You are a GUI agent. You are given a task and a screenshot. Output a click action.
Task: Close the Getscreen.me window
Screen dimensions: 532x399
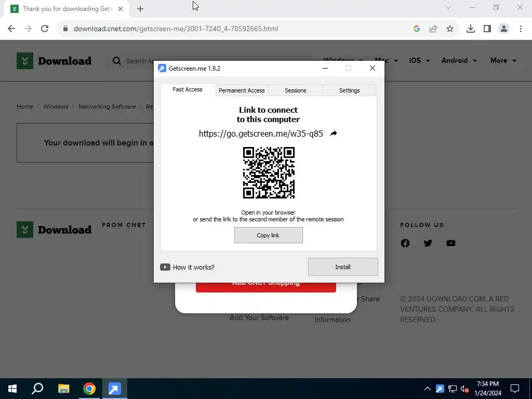[372, 68]
